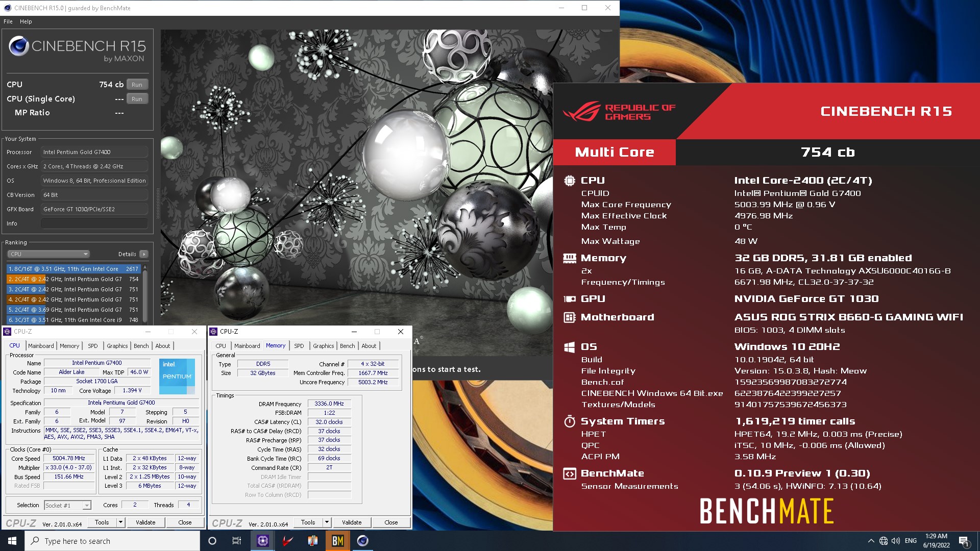Open the Tools dropdown arrow in right CPU-Z
Image resolution: width=980 pixels, height=551 pixels.
click(327, 522)
